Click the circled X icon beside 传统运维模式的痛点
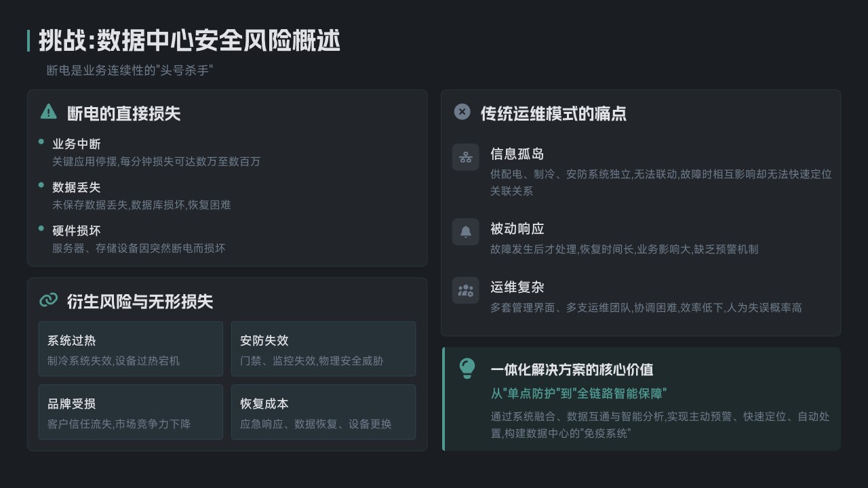The image size is (868, 488). (x=462, y=112)
